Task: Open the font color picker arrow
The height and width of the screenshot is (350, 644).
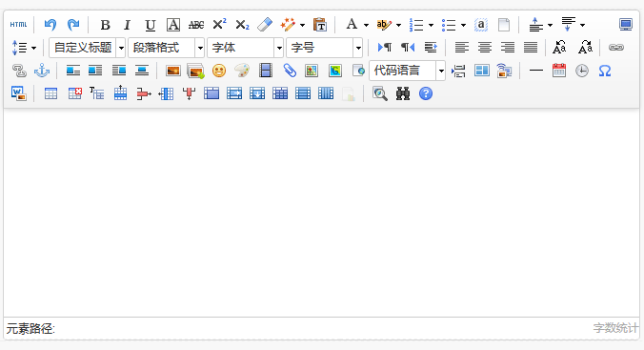Action: point(366,25)
